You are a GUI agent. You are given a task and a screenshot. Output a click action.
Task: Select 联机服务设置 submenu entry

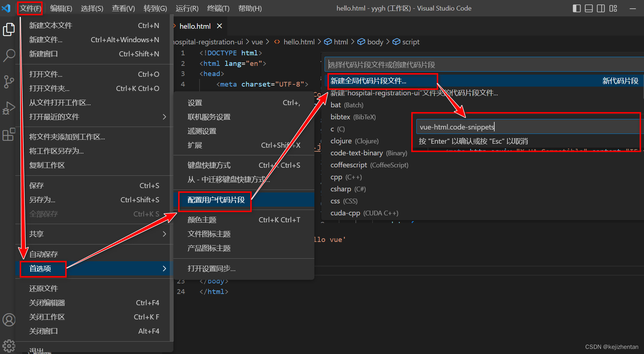(x=244, y=117)
